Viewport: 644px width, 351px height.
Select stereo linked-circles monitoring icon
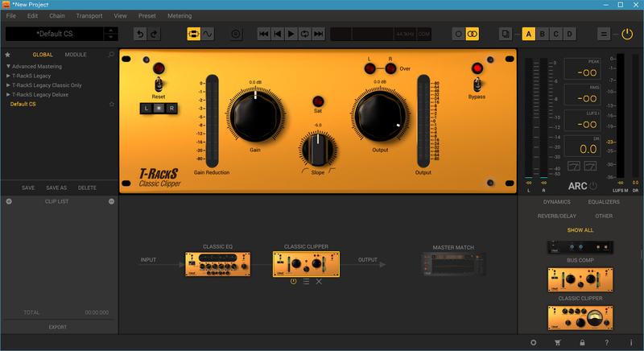[473, 34]
